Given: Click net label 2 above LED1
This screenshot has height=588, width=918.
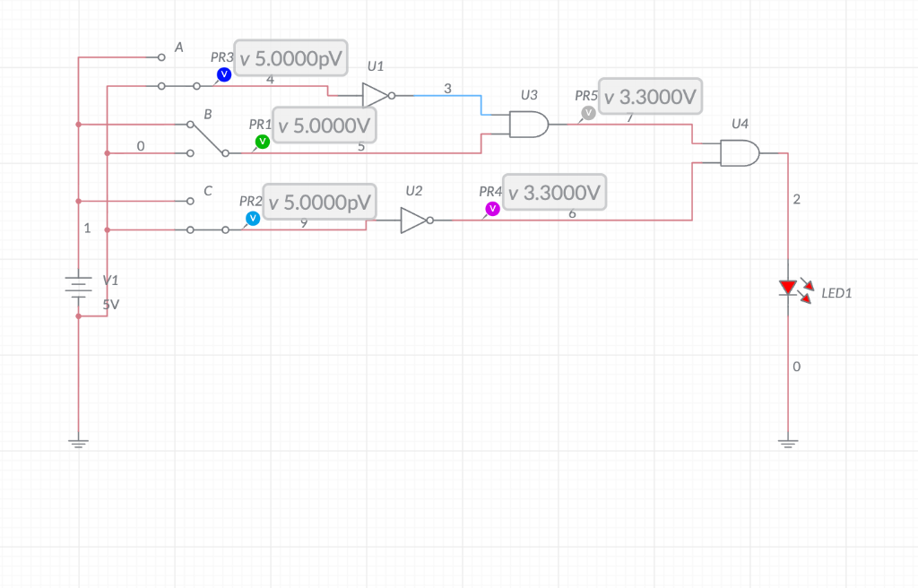Looking at the screenshot, I should click(x=797, y=199).
